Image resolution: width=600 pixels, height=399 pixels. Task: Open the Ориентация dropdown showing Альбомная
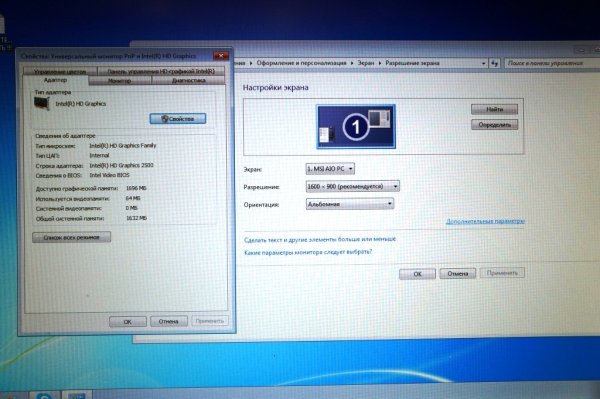[350, 204]
